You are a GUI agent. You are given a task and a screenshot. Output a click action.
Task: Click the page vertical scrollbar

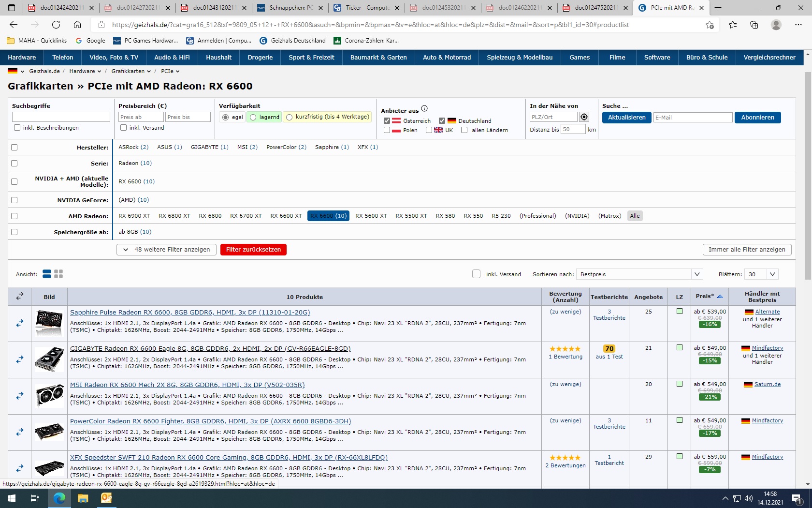pyautogui.click(x=808, y=176)
